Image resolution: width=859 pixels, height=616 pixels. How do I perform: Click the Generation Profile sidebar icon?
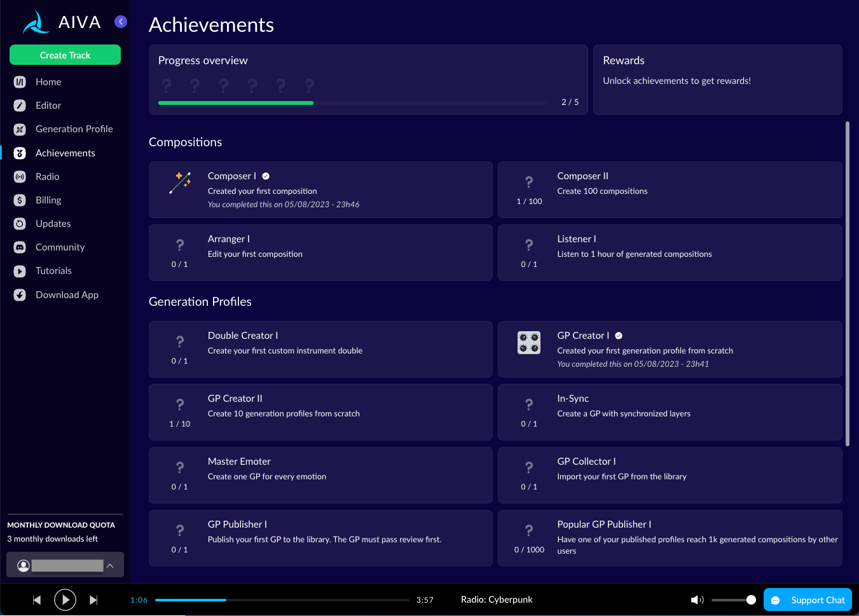tap(20, 129)
